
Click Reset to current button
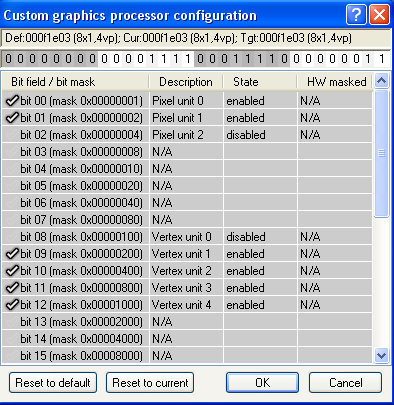[150, 383]
